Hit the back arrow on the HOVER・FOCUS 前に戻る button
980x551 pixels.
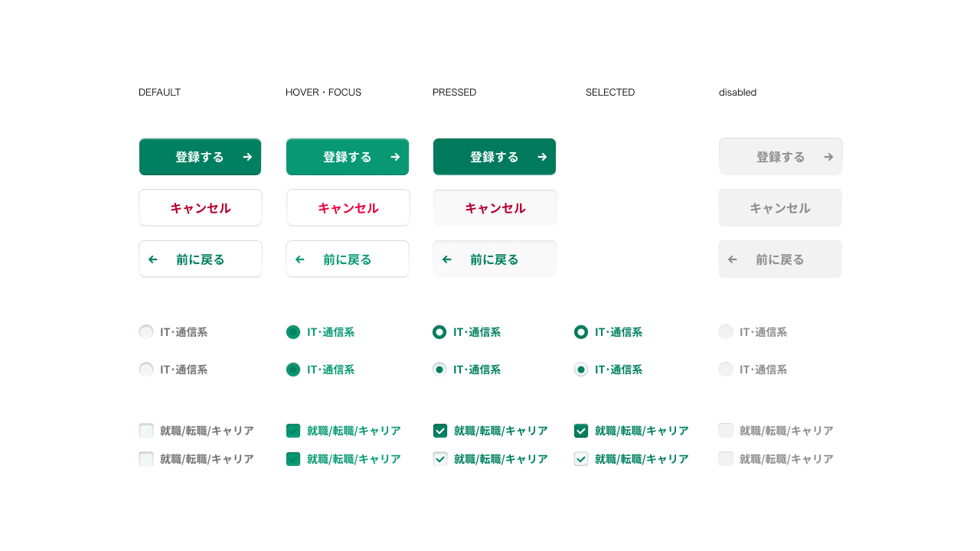tap(299, 259)
